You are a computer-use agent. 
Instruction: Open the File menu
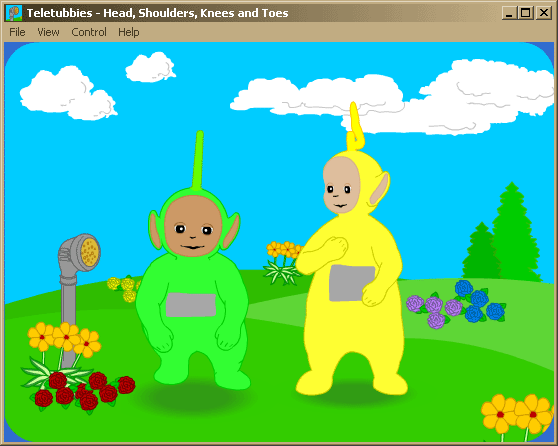tap(17, 32)
